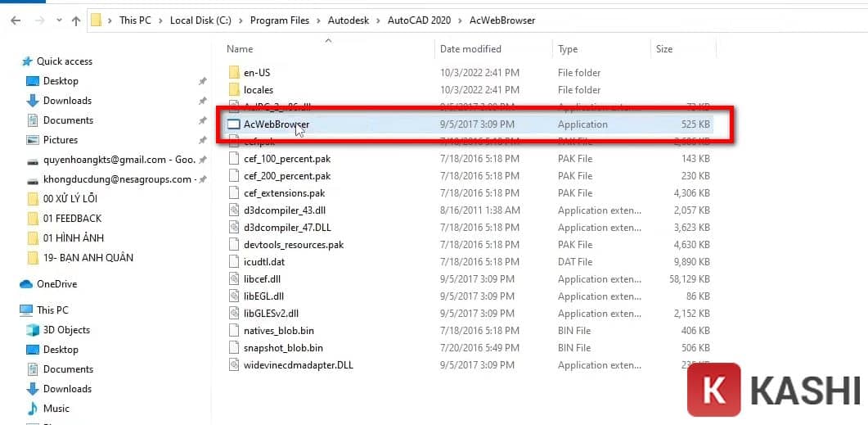Select cef_100_percent.pak file icon
The height and width of the screenshot is (425, 868).
click(x=235, y=159)
